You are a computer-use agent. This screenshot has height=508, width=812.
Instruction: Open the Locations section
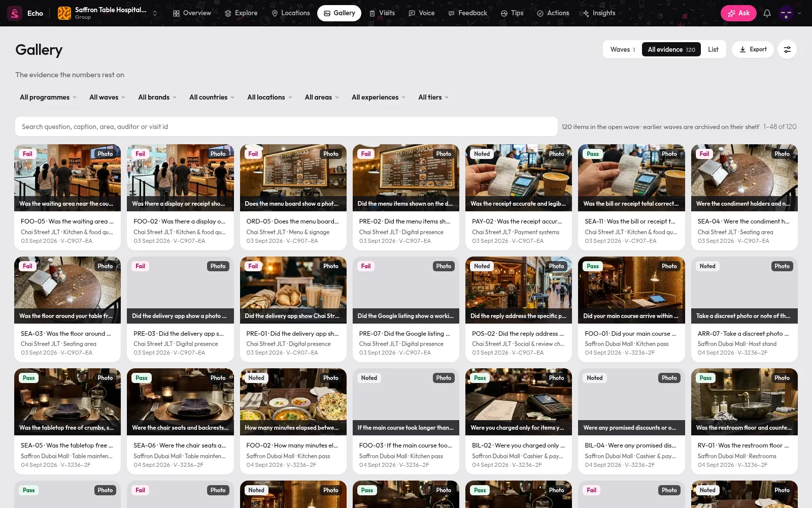(290, 13)
